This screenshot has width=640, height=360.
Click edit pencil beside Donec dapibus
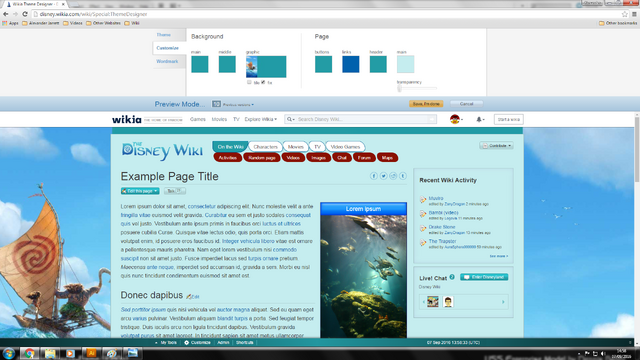click(189, 296)
